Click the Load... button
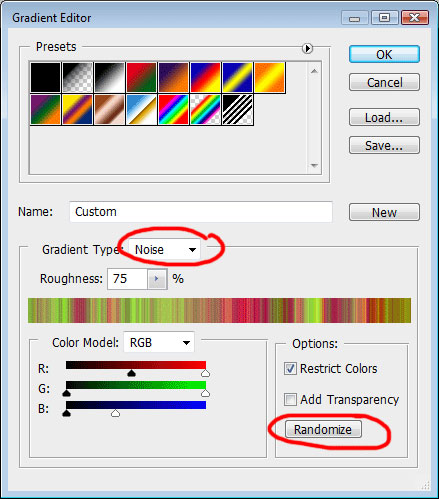This screenshot has height=499, width=439. coord(384,117)
